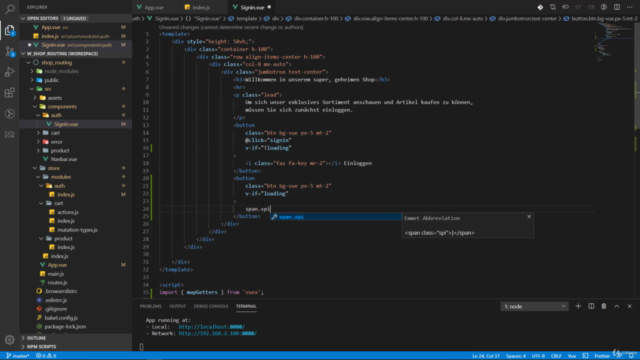Click the Prettier status bar item
The height and width of the screenshot is (360, 640).
click(x=602, y=356)
